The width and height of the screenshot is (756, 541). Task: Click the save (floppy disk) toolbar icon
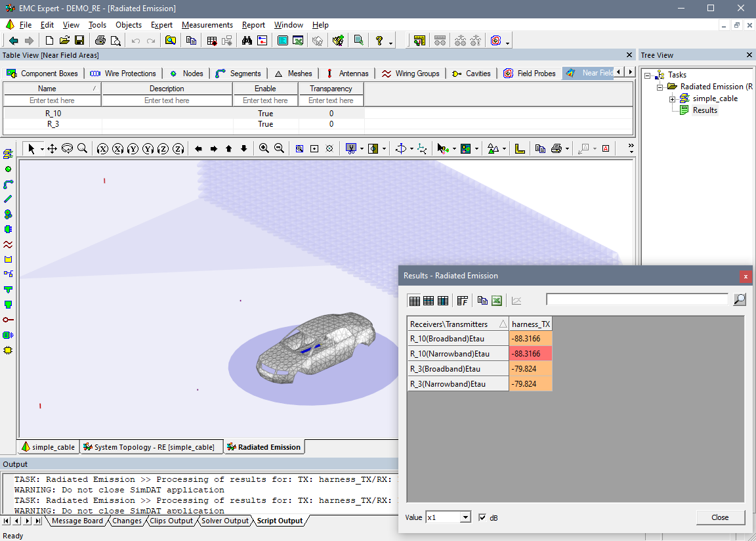pyautogui.click(x=79, y=41)
